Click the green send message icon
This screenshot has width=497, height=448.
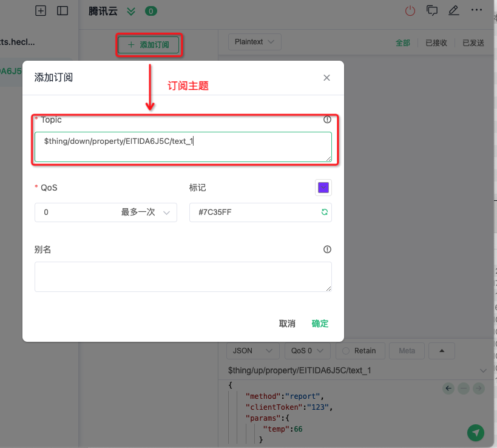coord(476,432)
